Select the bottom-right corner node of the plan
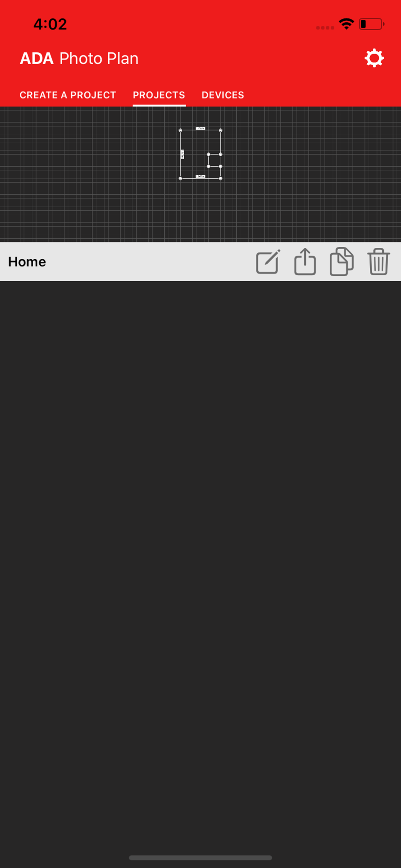Screen dimensions: 401x868 (221, 178)
